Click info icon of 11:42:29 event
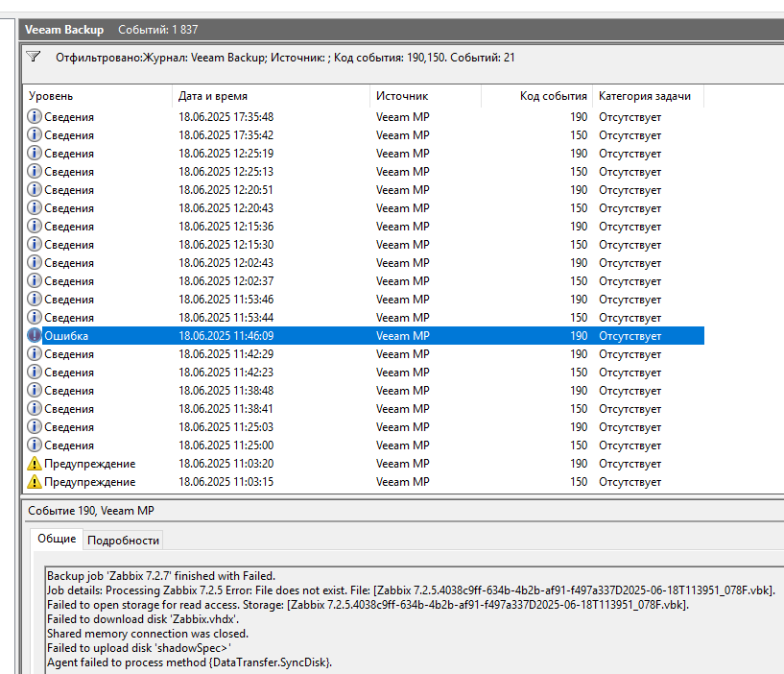 pyautogui.click(x=34, y=353)
